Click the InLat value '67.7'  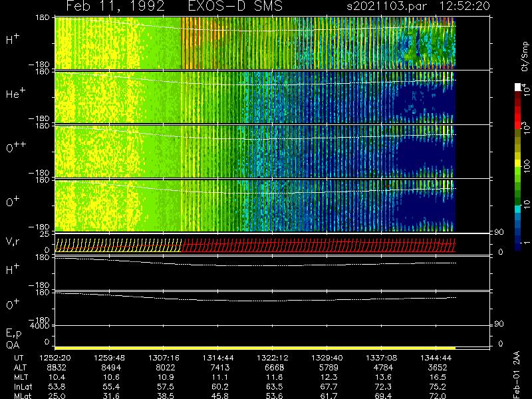(329, 386)
